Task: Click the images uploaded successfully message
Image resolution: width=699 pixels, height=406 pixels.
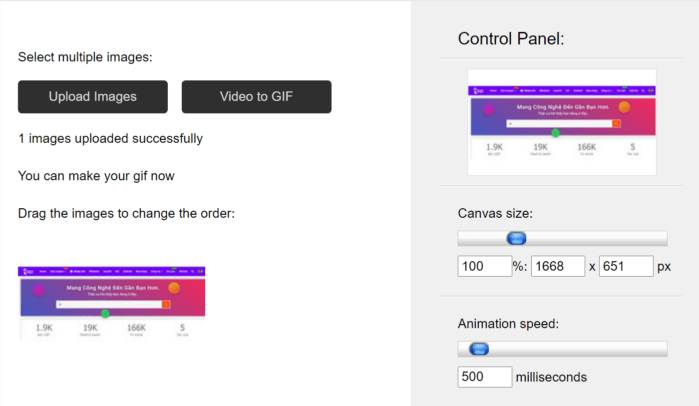Action: point(111,139)
